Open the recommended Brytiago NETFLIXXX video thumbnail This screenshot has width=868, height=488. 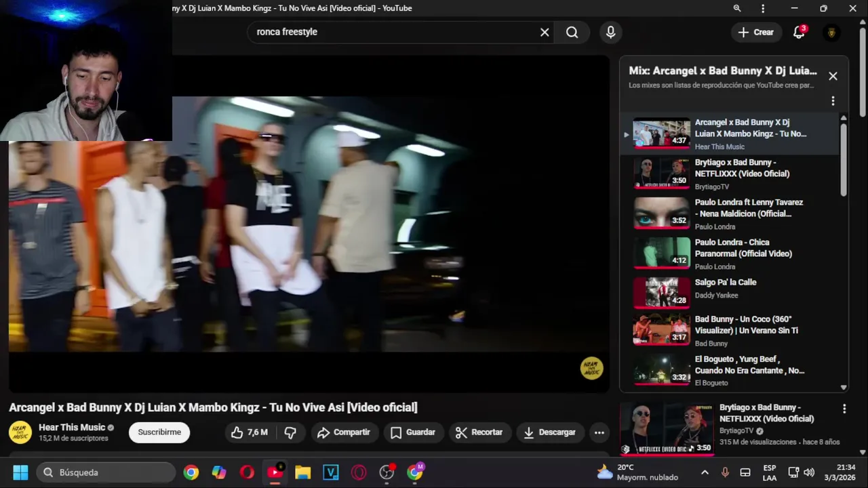tap(667, 428)
